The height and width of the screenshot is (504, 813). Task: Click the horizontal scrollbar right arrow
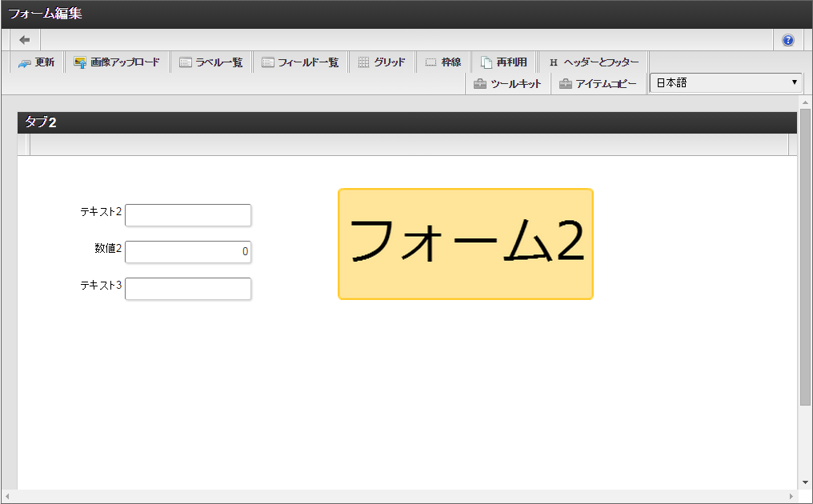[x=792, y=497]
